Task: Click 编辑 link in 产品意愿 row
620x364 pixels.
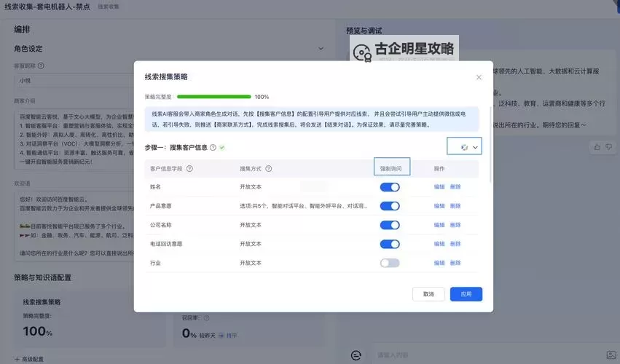Action: pyautogui.click(x=439, y=206)
